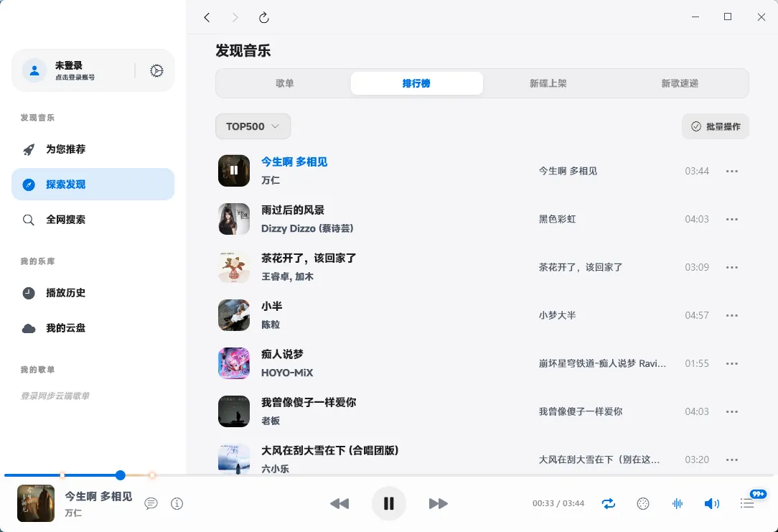
Task: Click the refresh icon in top bar
Action: click(264, 18)
